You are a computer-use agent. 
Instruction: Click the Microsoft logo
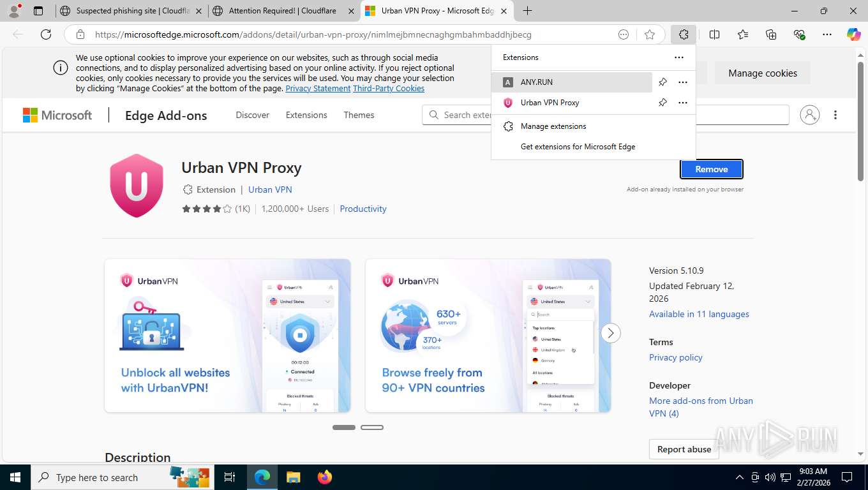57,115
